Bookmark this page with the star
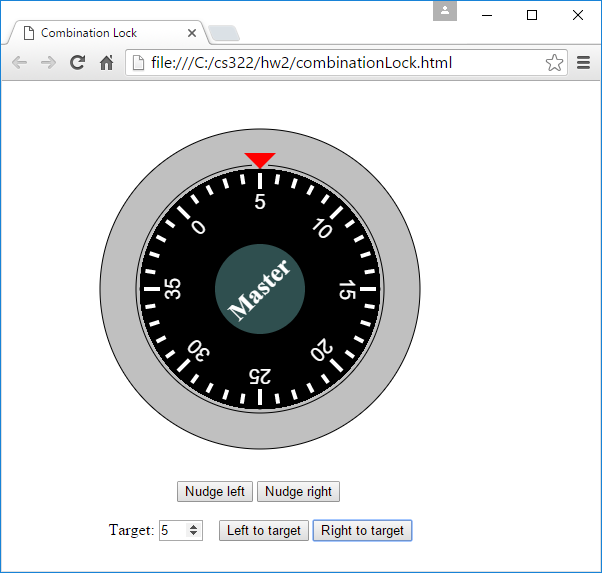The height and width of the screenshot is (573, 602). [x=554, y=63]
